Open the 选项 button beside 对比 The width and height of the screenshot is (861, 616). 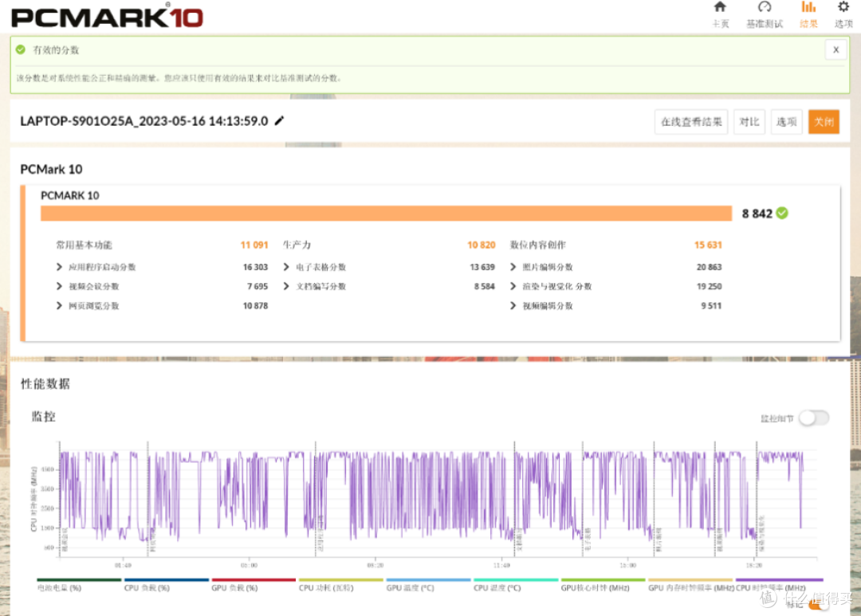point(786,122)
